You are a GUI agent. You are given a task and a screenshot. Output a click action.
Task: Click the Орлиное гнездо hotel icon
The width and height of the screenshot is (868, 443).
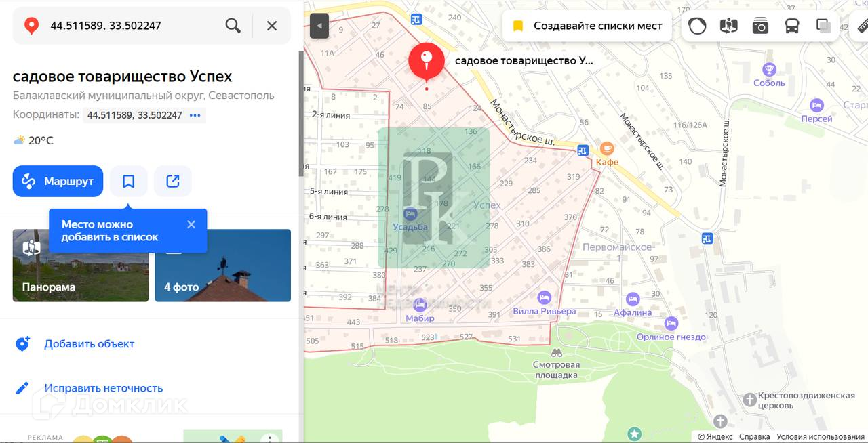pyautogui.click(x=671, y=323)
